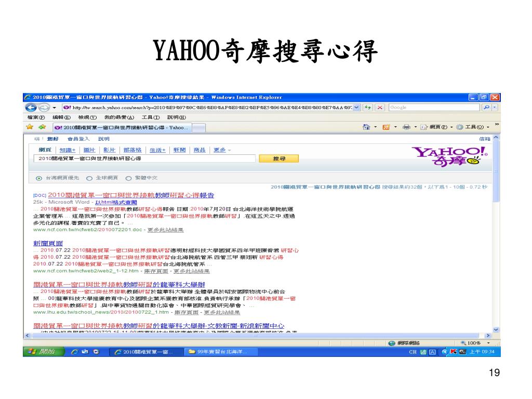Image resolution: width=532 pixels, height=399 pixels.
Task: Open Favorites Center star icon
Action: point(30,127)
